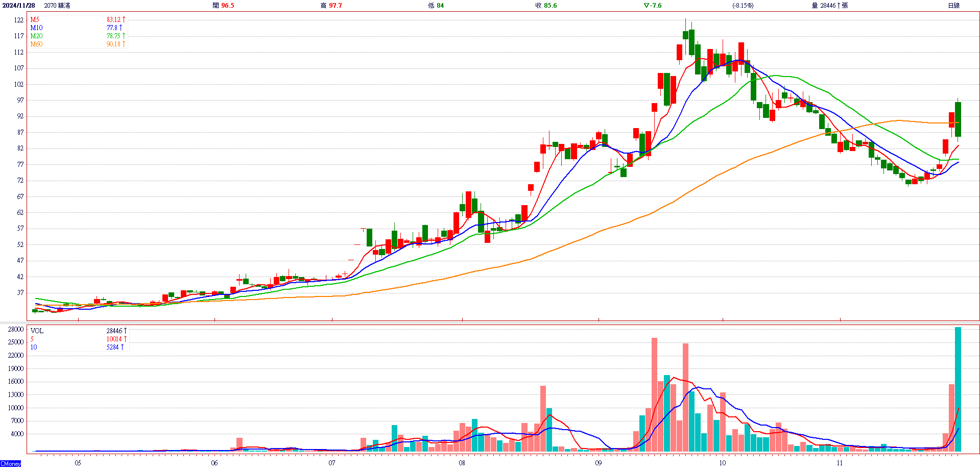Click the 日線 period label
This screenshot has height=472, width=980.
click(x=953, y=6)
